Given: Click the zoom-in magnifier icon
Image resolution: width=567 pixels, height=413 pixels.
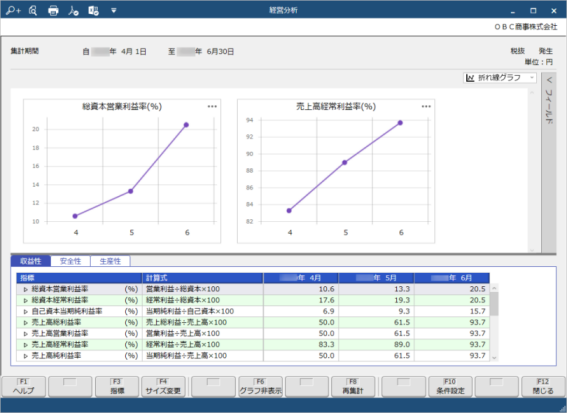Looking at the screenshot, I should (13, 10).
